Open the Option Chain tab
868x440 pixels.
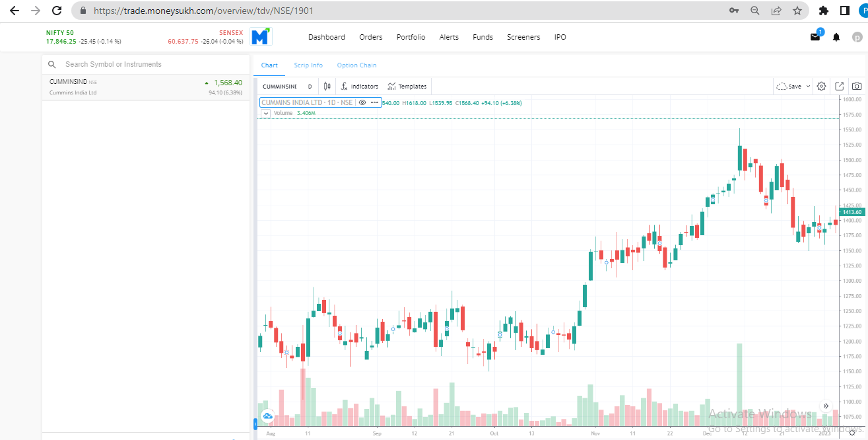click(x=356, y=65)
